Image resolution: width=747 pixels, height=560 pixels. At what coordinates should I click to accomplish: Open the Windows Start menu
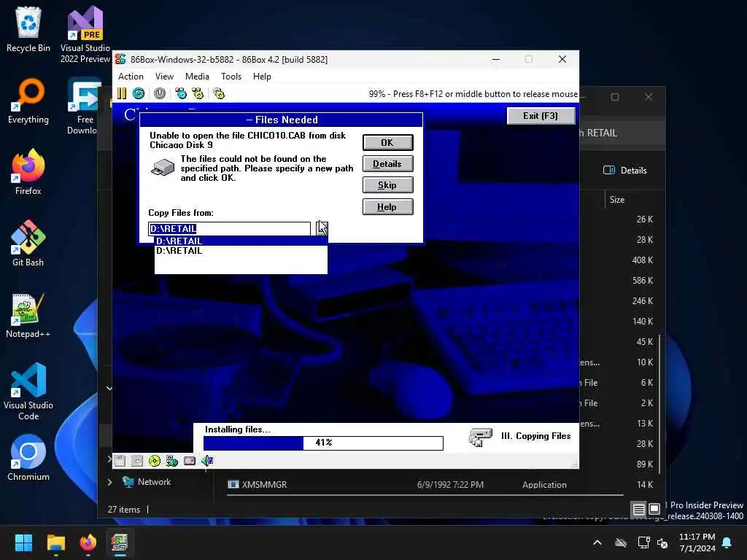tap(23, 542)
